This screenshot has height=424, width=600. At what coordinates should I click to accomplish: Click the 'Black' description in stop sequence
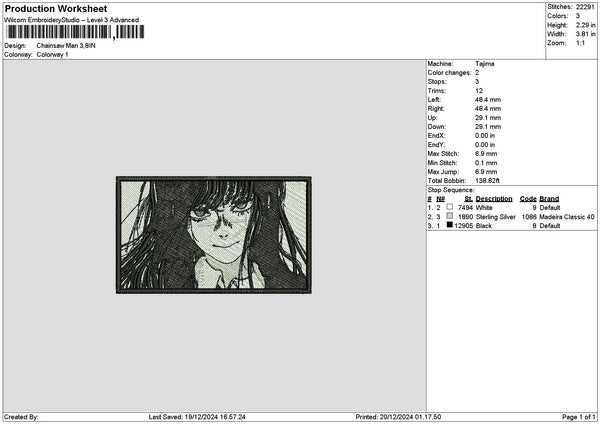coord(484,226)
